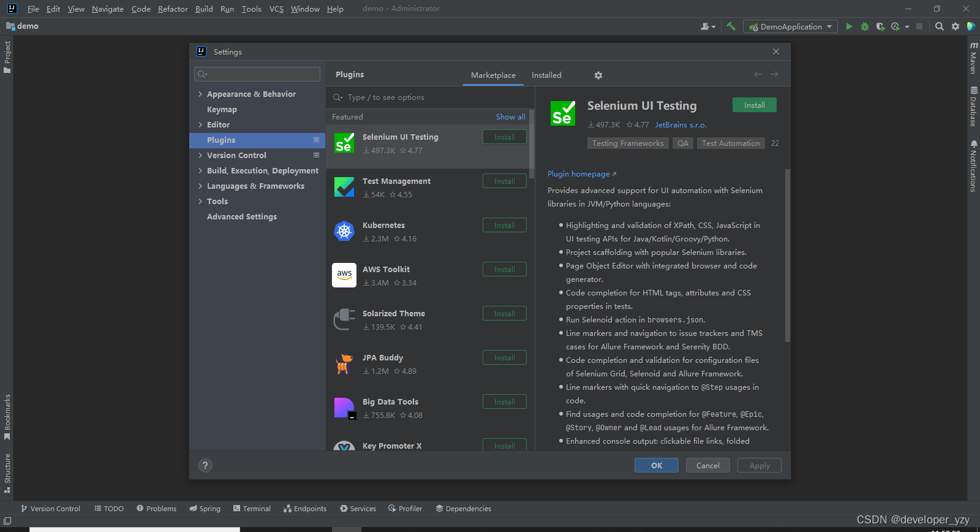The image size is (980, 532).
Task: Click Show all featured plugins link
Action: click(510, 116)
